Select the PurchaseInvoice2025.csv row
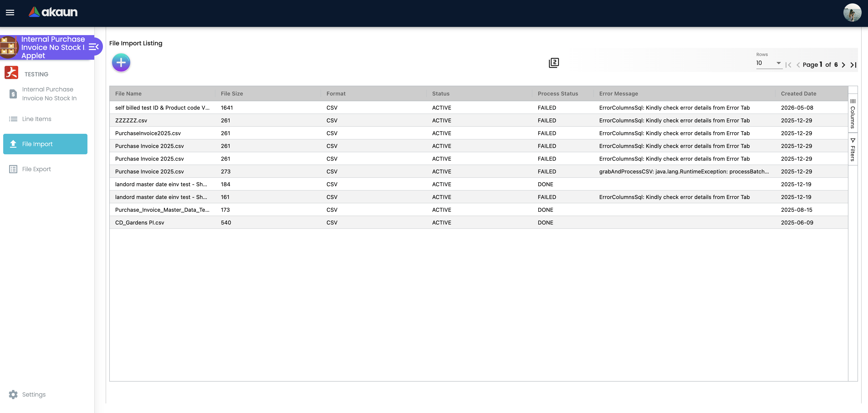 tap(478, 133)
